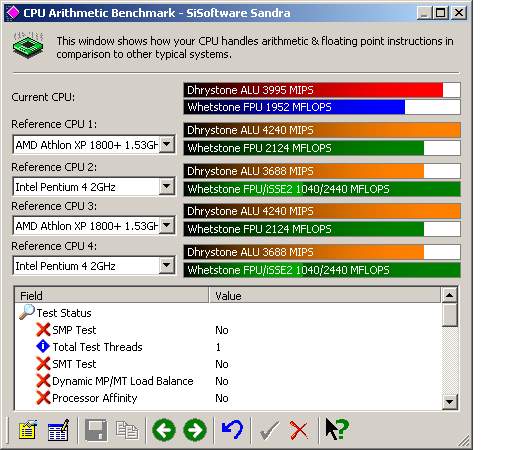The width and height of the screenshot is (512, 450).
Task: Open Reference CPU 1 dropdown arrow
Action: [166, 145]
